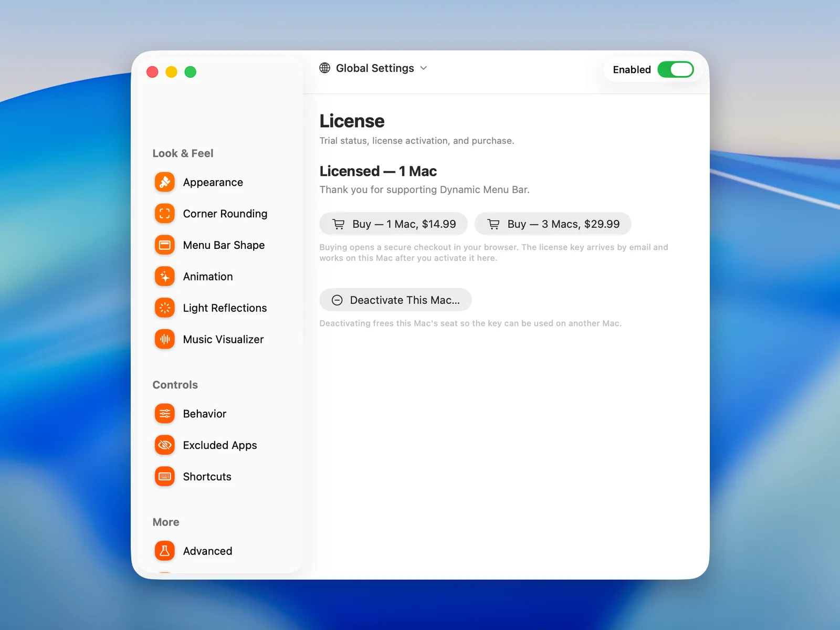Select the Shortcuts sidebar label
This screenshot has width=840, height=630.
[x=207, y=477]
